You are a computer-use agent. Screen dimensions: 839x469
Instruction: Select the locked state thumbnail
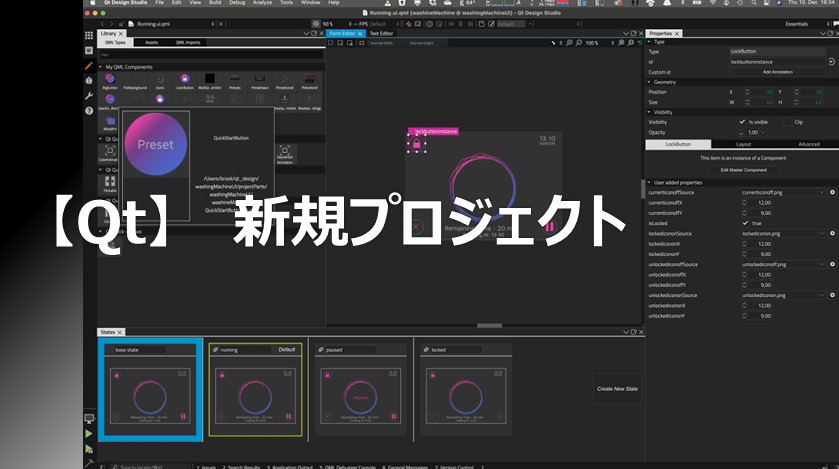tap(466, 396)
